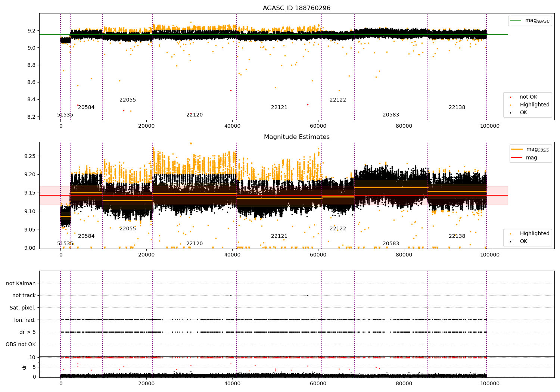Click the red "mag" legend line in middle plot

(x=517, y=158)
